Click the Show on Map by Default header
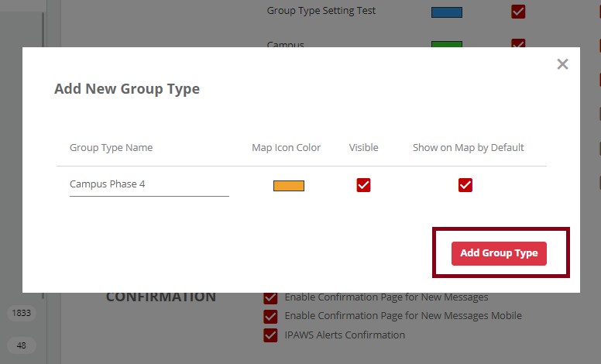The image size is (601, 364). pos(468,148)
